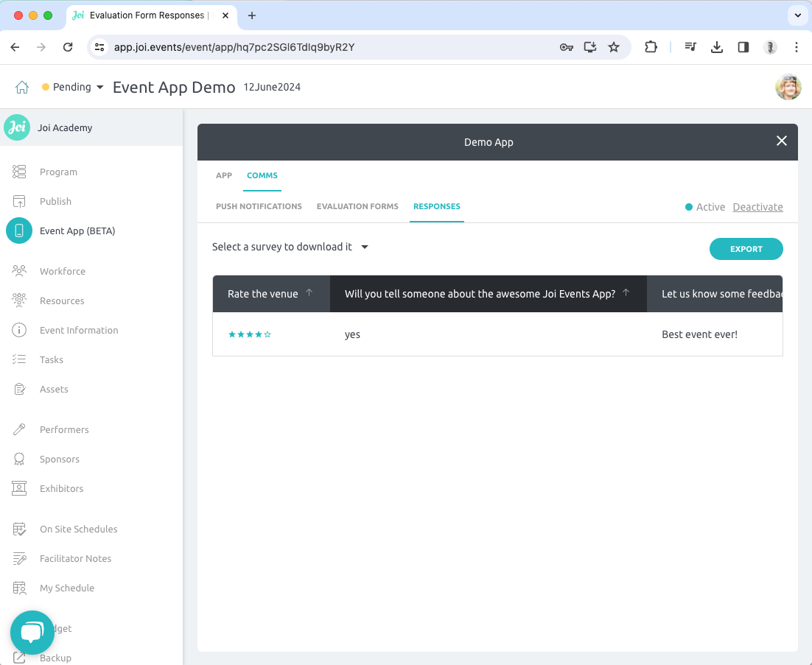The height and width of the screenshot is (665, 812).
Task: Open the Assets clipboard icon
Action: point(19,389)
